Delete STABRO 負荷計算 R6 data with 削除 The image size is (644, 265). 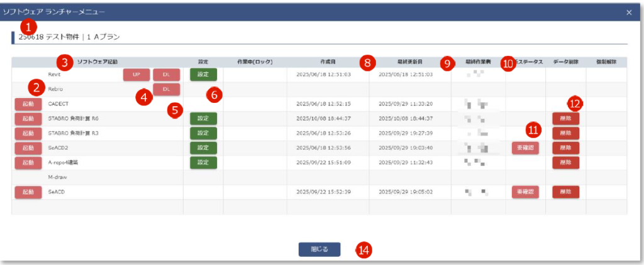pos(565,119)
